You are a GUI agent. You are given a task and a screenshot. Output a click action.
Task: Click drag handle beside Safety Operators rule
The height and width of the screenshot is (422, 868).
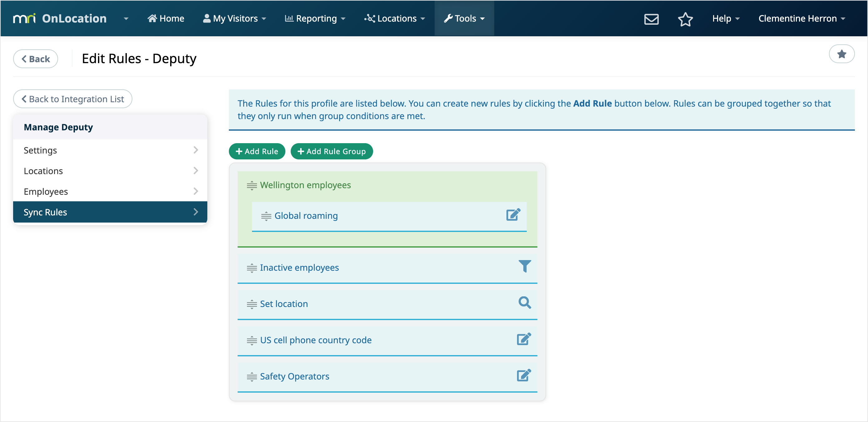252,376
